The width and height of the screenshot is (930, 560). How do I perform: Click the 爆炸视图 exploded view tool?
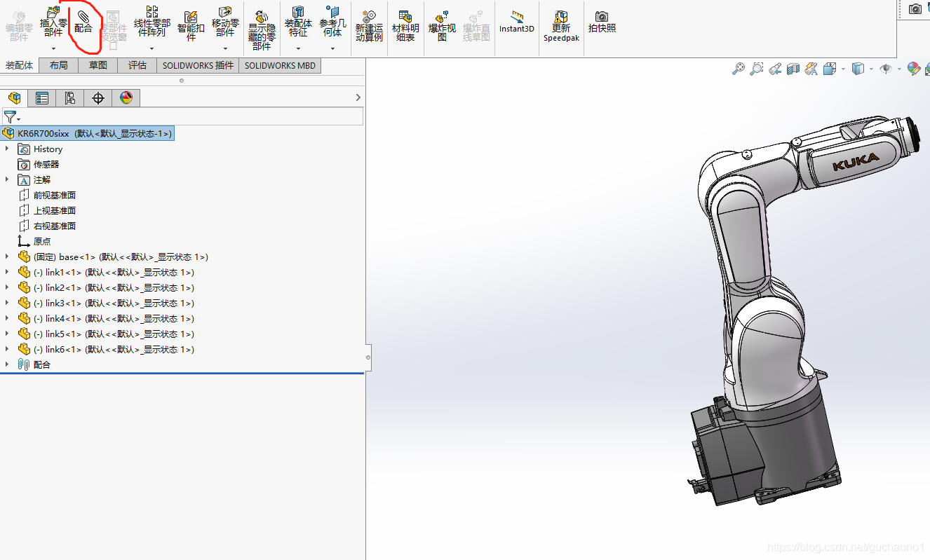pyautogui.click(x=442, y=27)
